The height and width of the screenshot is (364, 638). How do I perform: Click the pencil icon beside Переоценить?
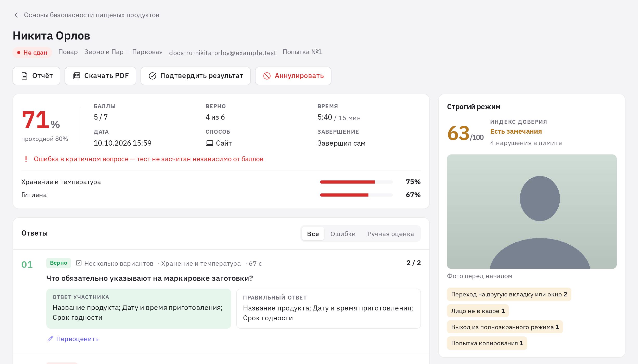point(50,339)
